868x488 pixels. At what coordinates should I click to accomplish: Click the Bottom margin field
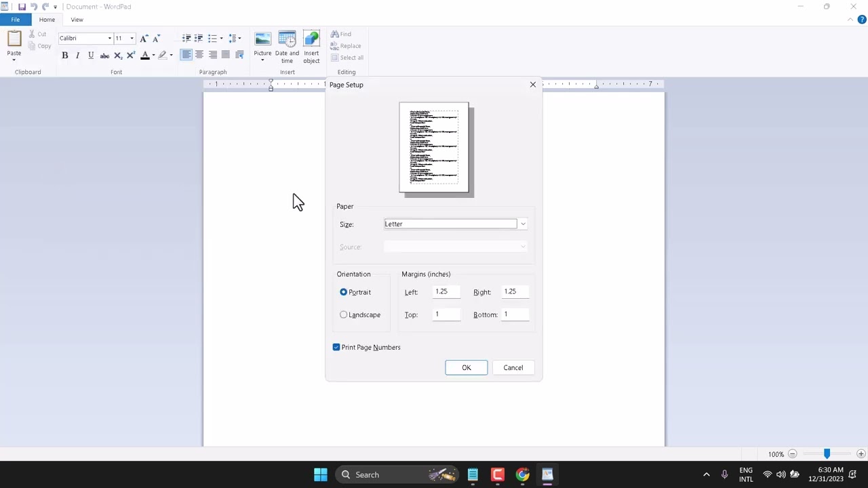click(x=516, y=314)
